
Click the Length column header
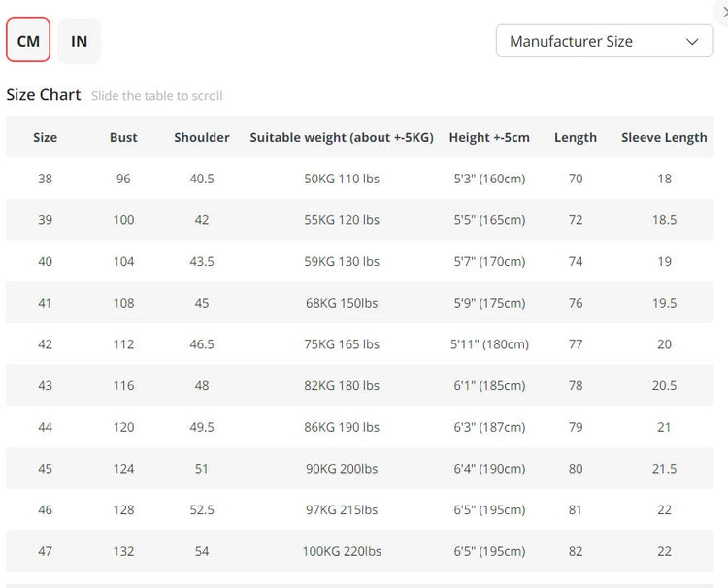coord(576,137)
